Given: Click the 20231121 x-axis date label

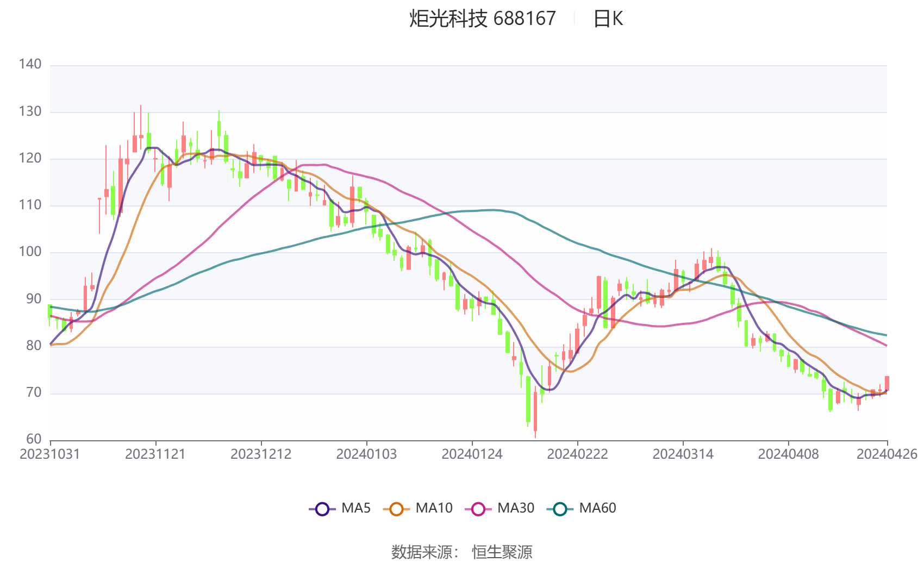Looking at the screenshot, I should click(x=155, y=454).
